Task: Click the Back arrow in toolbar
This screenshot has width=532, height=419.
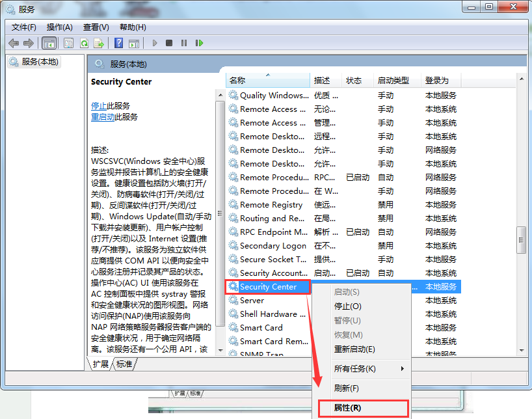Action: tap(14, 43)
